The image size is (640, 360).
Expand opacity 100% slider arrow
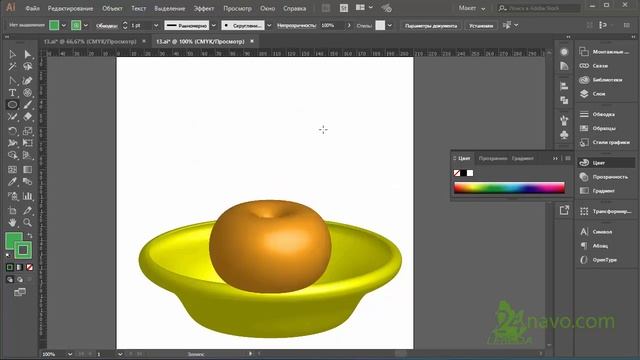pos(349,25)
